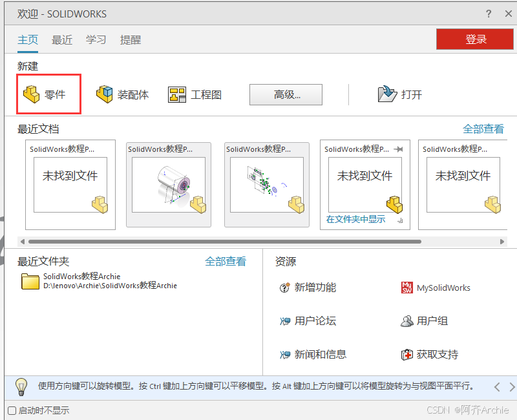Image resolution: width=517 pixels, height=420 pixels.
Task: Expand the corner arrow beside 在文件夹中显示
Action: (x=400, y=220)
